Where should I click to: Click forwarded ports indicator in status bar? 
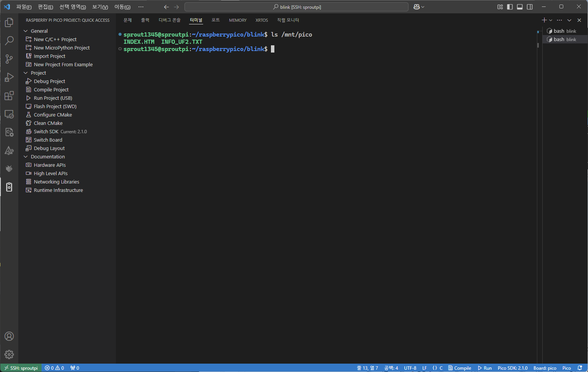[x=75, y=368]
